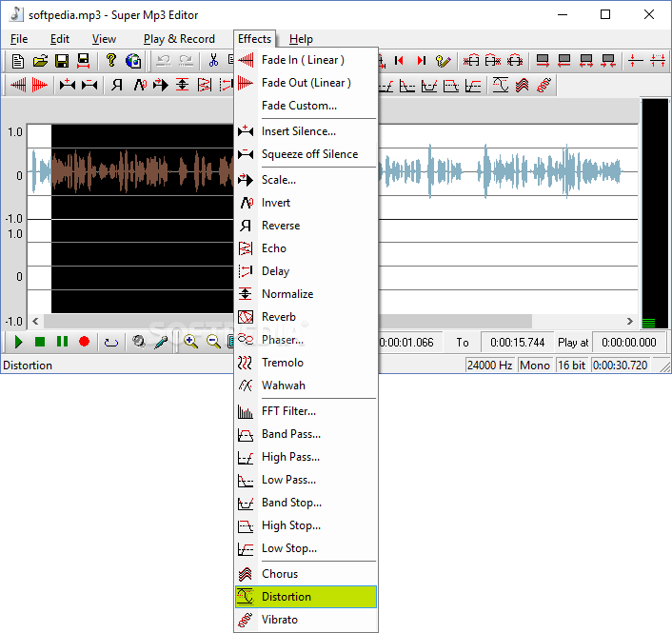Click the Normalize toolbar icon
672x633 pixels.
pyautogui.click(x=183, y=85)
